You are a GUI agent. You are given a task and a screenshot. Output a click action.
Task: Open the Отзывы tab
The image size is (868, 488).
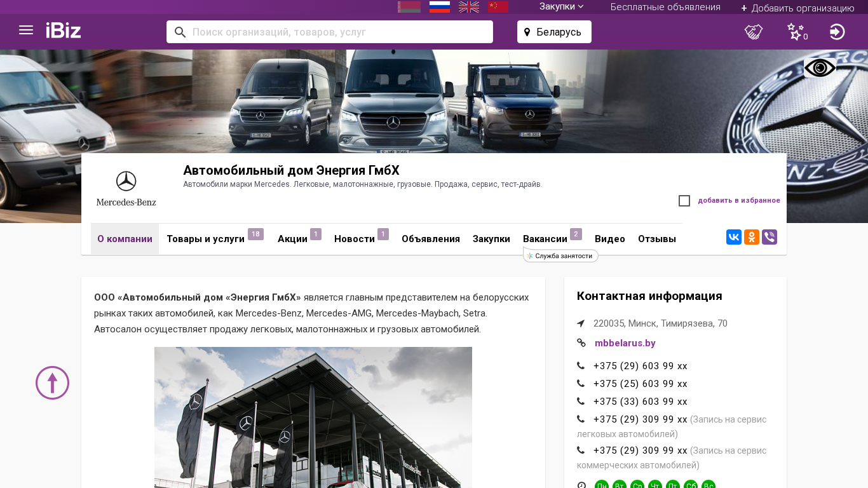pyautogui.click(x=657, y=239)
